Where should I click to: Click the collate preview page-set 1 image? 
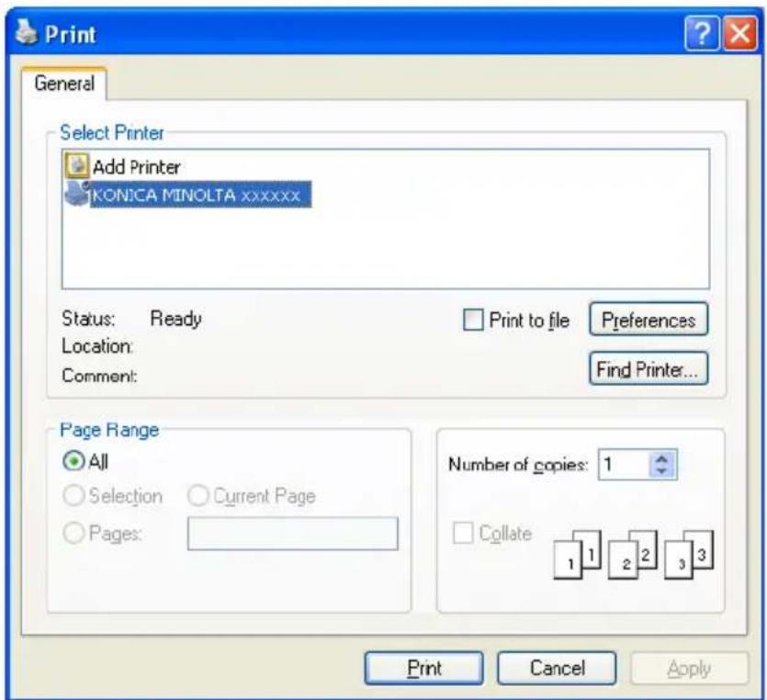[x=577, y=555]
